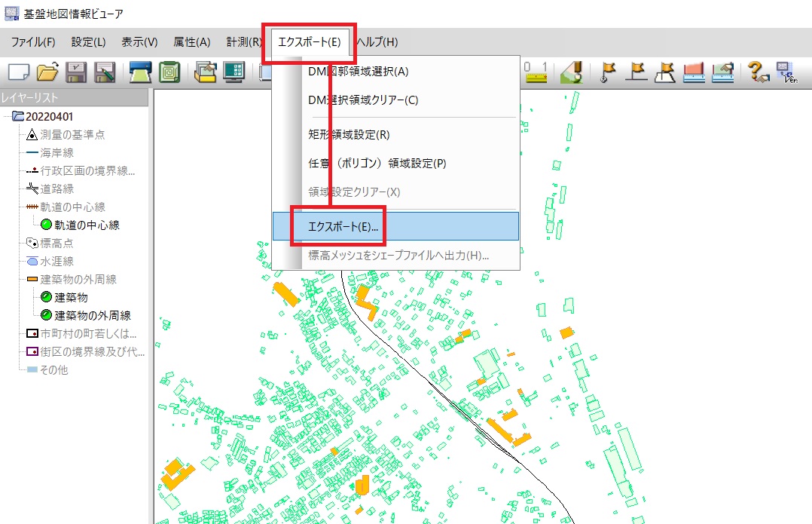Choose DM図郭領域選択(A) from the menu
812x524 pixels.
click(395, 72)
